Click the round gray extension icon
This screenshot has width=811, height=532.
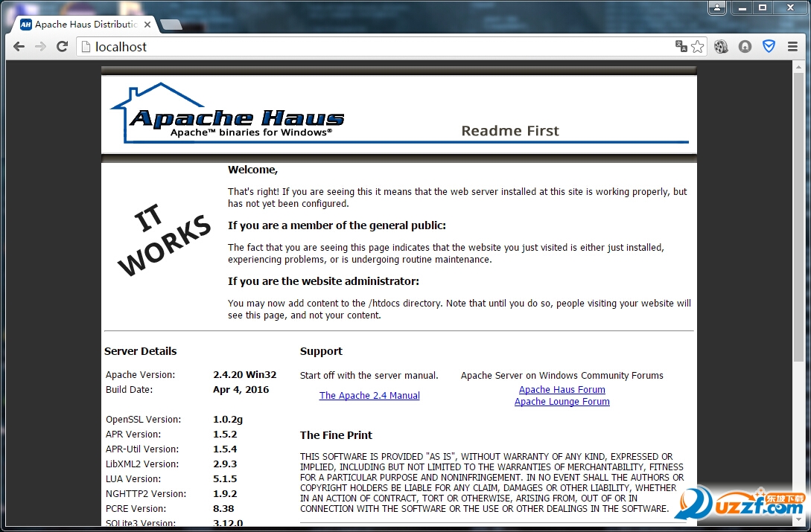click(745, 47)
